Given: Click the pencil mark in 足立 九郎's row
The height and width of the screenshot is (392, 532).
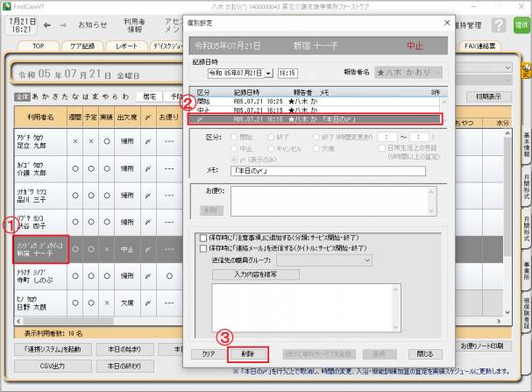Looking at the screenshot, I should pos(149,139).
